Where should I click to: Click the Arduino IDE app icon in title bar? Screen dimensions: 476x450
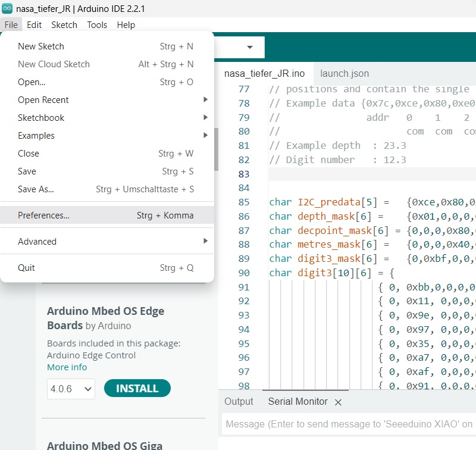pyautogui.click(x=7, y=8)
